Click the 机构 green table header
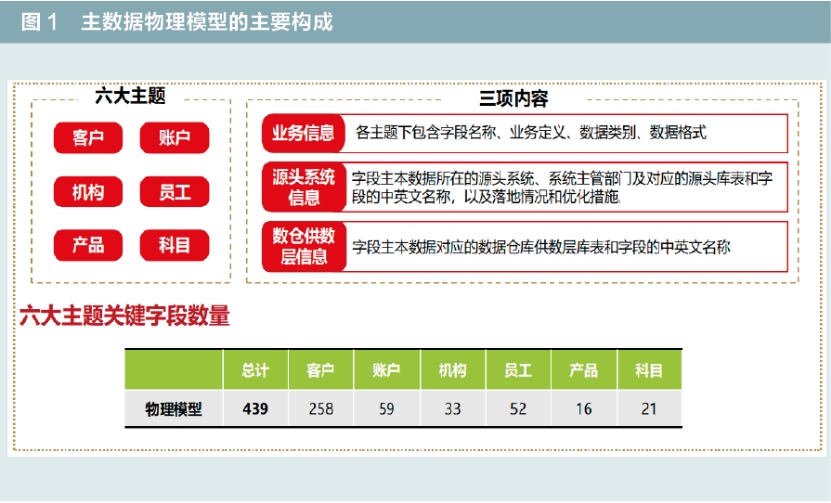Screen dimensions: 831x503 453,370
